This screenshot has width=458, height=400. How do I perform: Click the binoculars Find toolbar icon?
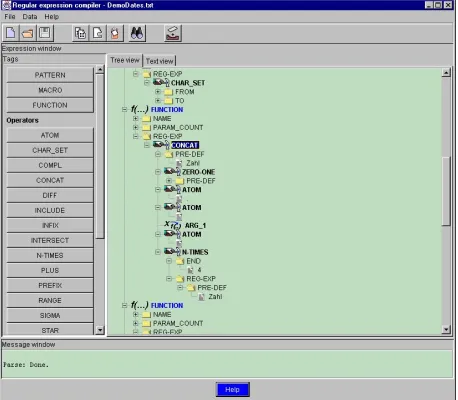coord(137,33)
